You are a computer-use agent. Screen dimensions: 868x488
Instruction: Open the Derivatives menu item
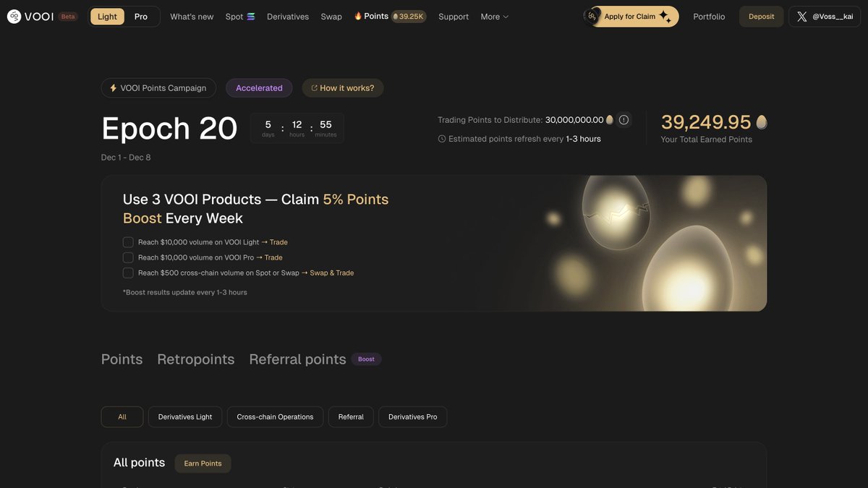click(x=288, y=17)
